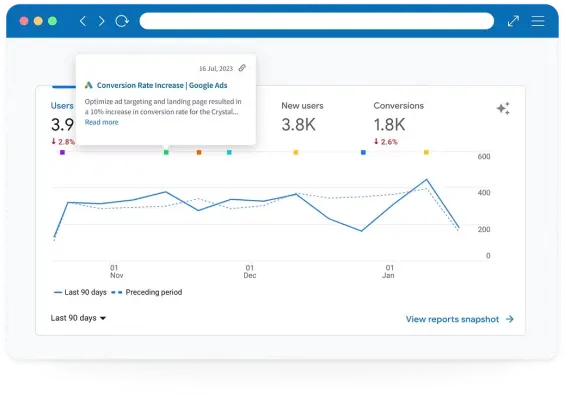
Task: Click the 1.8K Conversions value
Action: point(389,125)
